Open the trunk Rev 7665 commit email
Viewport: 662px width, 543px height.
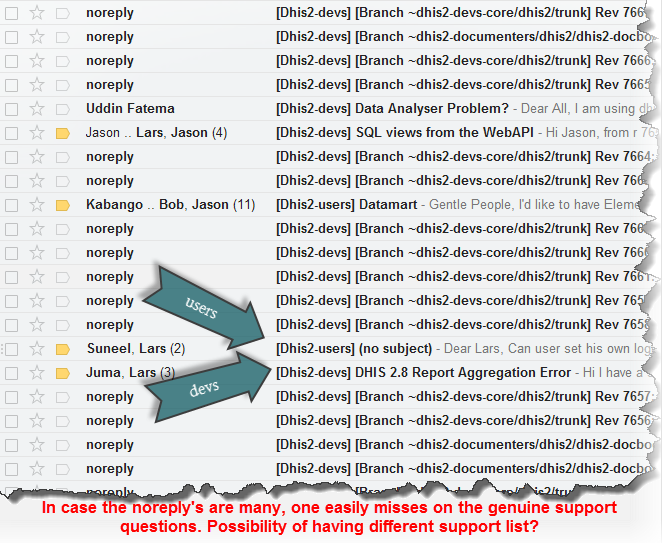click(464, 85)
